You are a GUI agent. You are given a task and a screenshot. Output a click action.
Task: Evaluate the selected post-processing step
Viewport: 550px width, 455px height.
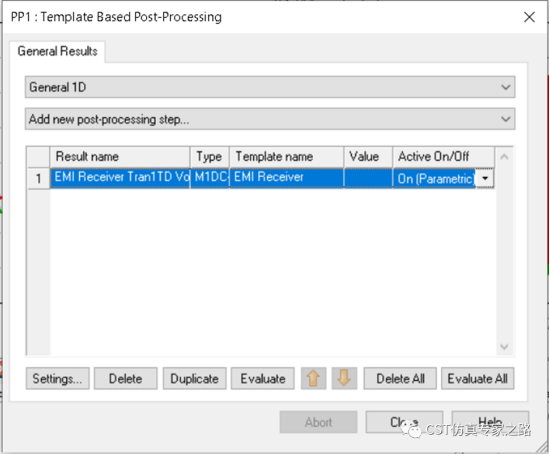263,379
